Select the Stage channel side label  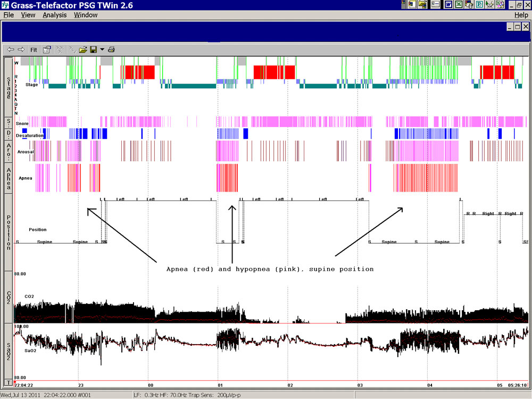(9, 87)
